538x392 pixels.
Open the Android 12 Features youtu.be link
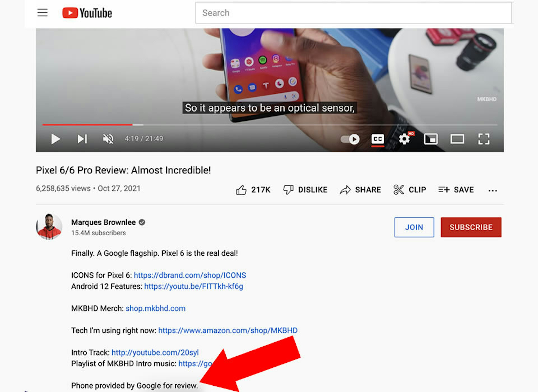tap(194, 286)
